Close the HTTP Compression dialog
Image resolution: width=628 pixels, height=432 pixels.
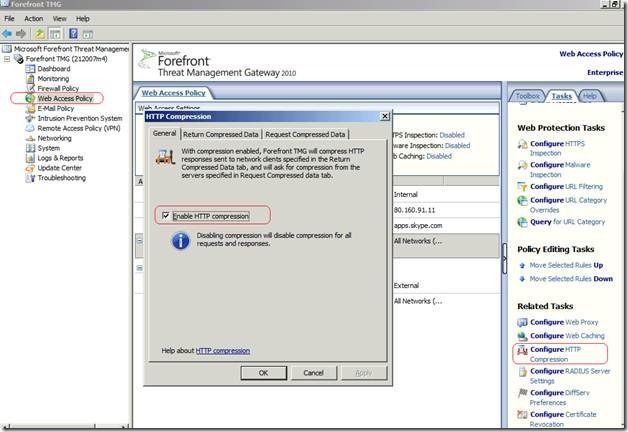pyautogui.click(x=384, y=116)
